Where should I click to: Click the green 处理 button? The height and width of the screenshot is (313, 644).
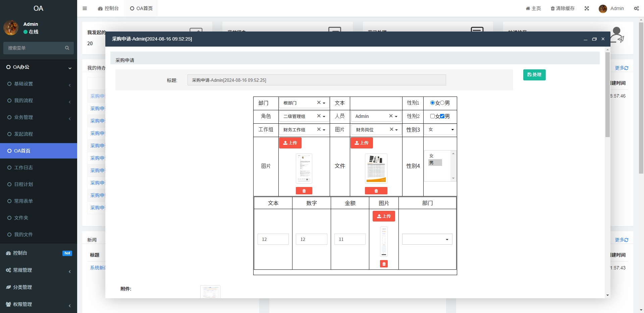tap(534, 75)
